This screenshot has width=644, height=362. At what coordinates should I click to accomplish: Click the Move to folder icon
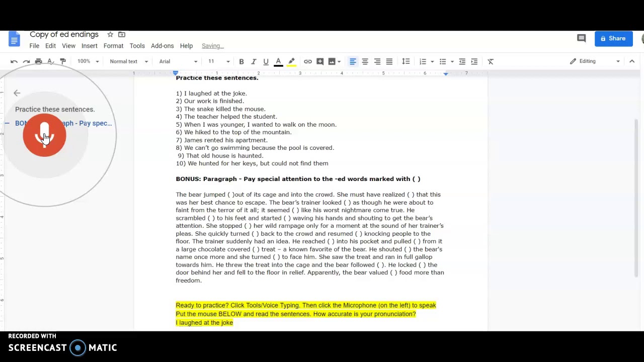tap(122, 35)
